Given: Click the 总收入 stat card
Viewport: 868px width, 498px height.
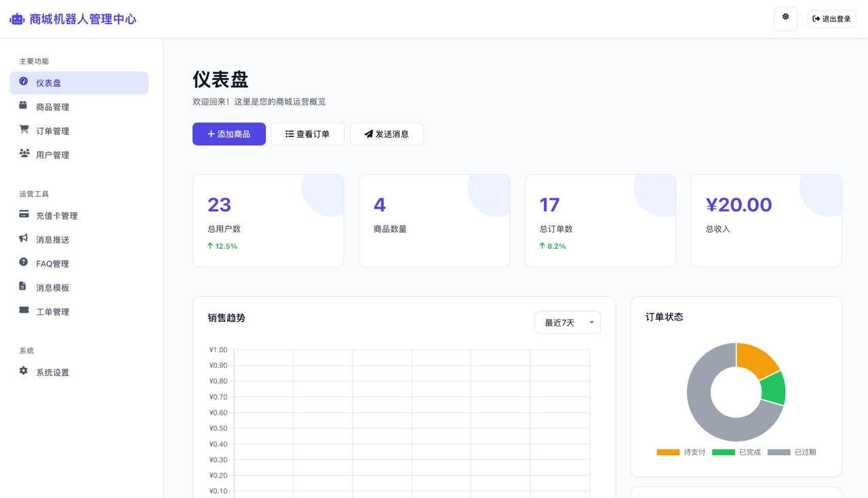Looking at the screenshot, I should (x=766, y=220).
